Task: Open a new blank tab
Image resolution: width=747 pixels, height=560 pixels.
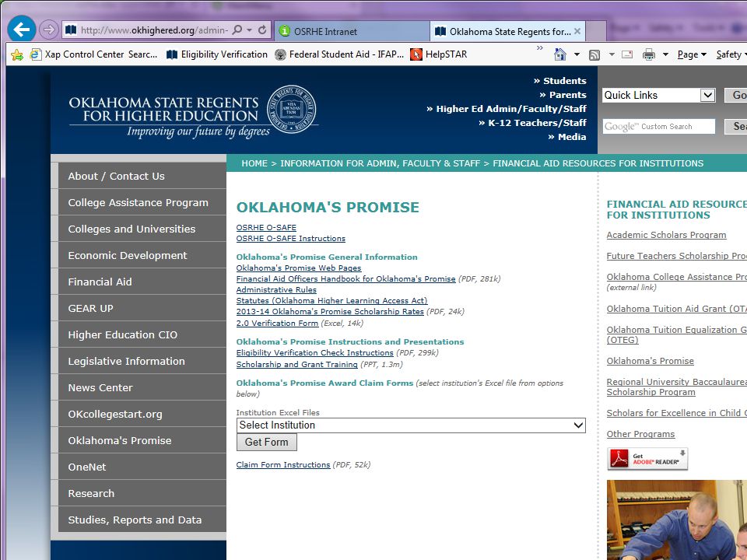Action: click(596, 31)
